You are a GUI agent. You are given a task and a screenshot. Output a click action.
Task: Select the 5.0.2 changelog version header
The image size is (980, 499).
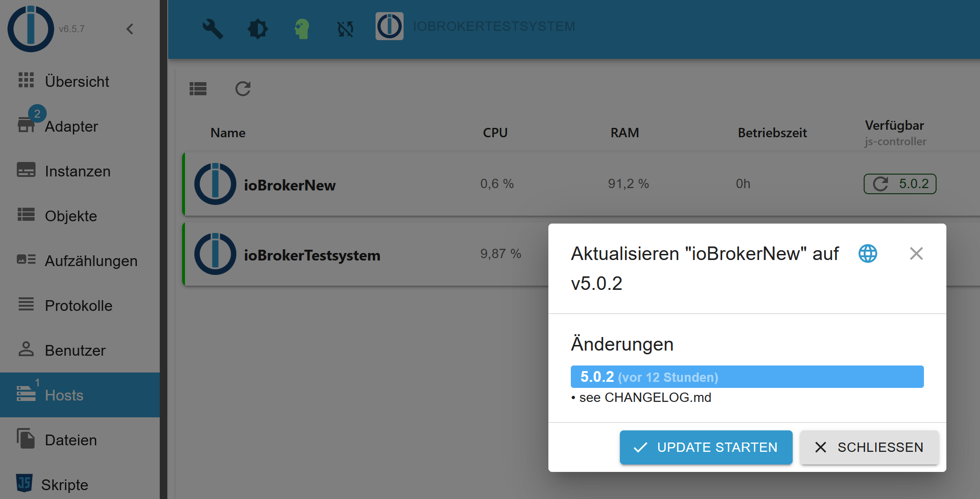[746, 377]
